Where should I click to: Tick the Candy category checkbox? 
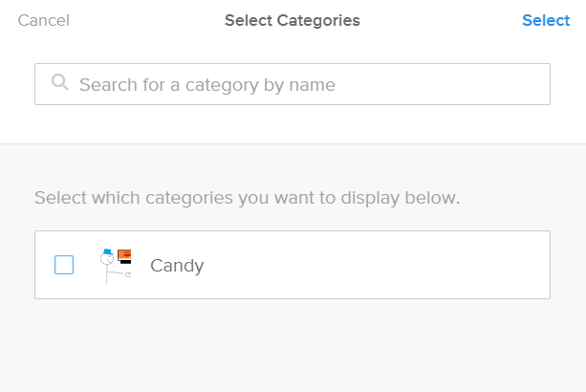click(64, 265)
